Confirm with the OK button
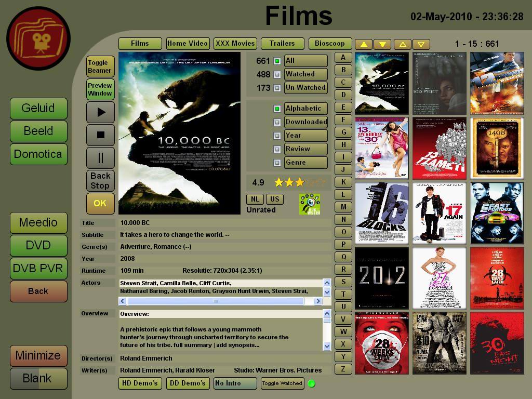Image resolution: width=532 pixels, height=399 pixels. pyautogui.click(x=100, y=203)
